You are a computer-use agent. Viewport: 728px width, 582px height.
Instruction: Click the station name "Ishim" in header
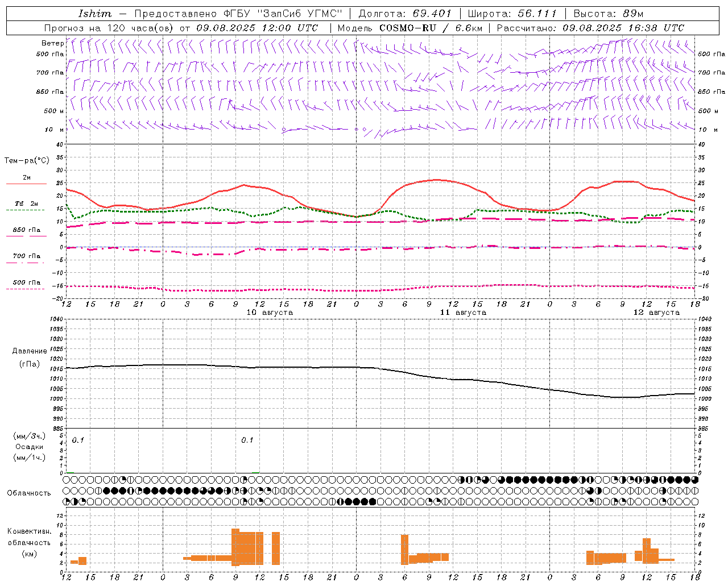click(x=95, y=14)
